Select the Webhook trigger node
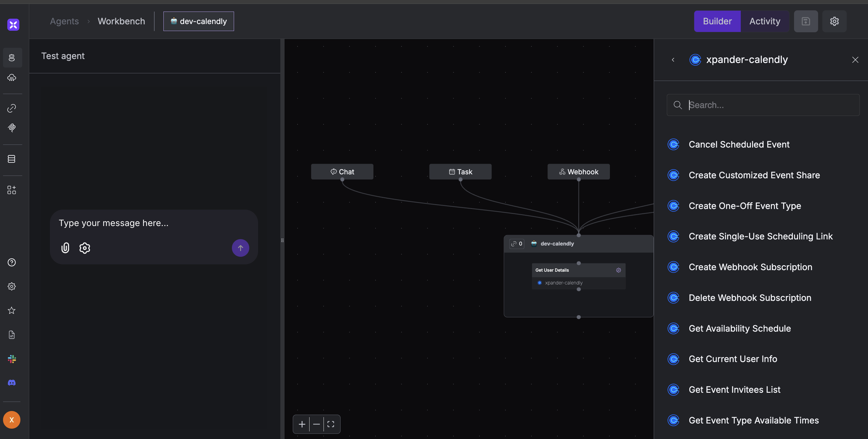Image resolution: width=868 pixels, height=439 pixels. pyautogui.click(x=578, y=172)
